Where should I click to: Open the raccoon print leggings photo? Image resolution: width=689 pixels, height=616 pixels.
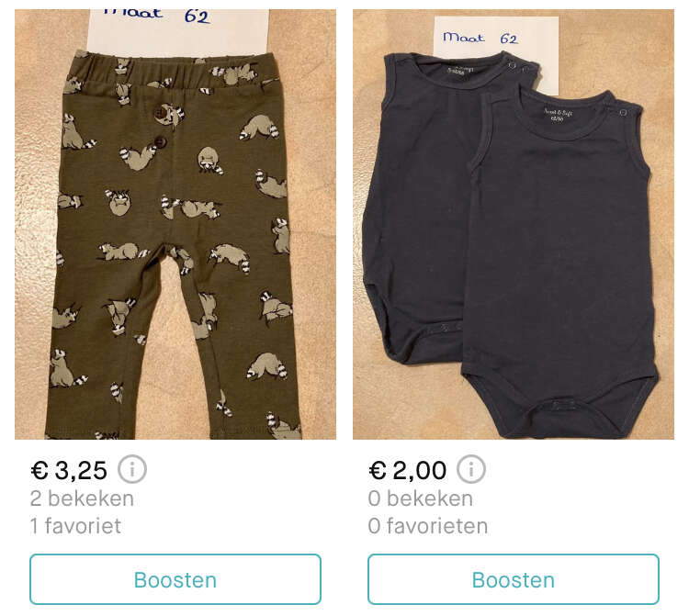(175, 224)
